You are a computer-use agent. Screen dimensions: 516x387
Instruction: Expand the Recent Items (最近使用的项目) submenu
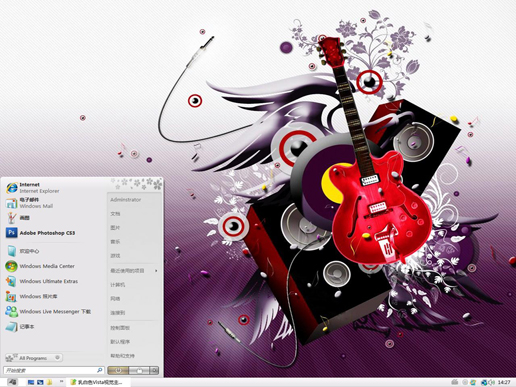(x=134, y=271)
